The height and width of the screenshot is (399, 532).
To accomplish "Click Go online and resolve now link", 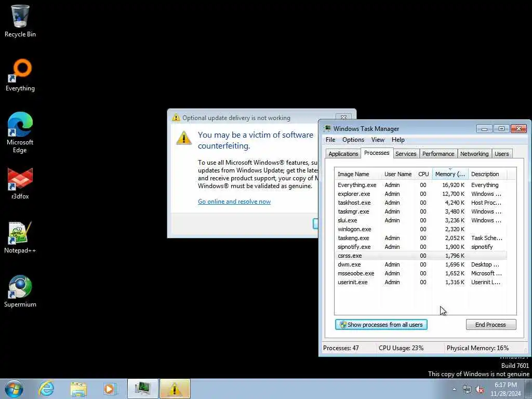I will click(234, 202).
